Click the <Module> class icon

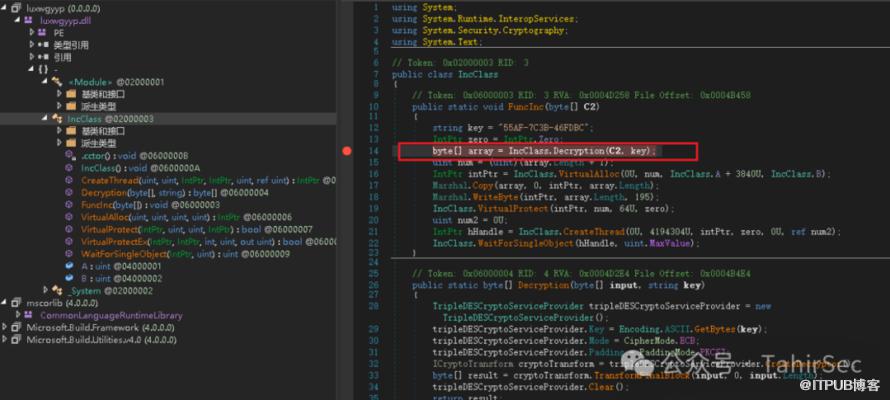(57, 82)
